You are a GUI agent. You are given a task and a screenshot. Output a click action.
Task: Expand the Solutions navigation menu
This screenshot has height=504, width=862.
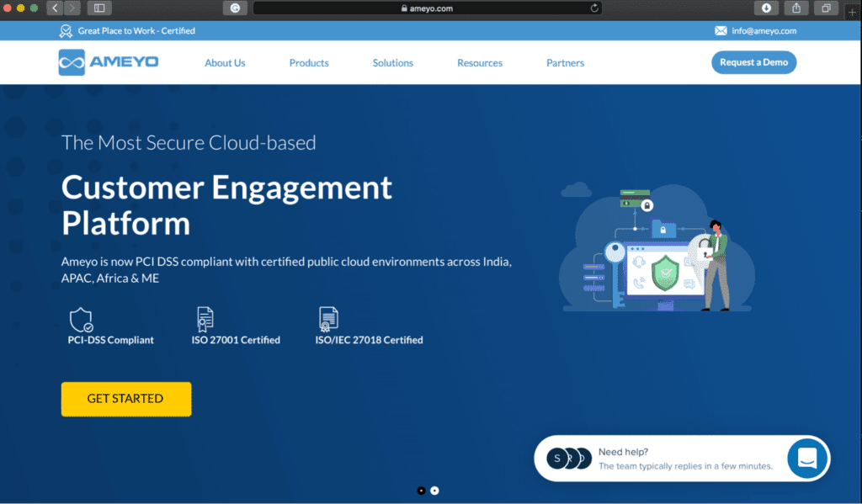pos(393,63)
